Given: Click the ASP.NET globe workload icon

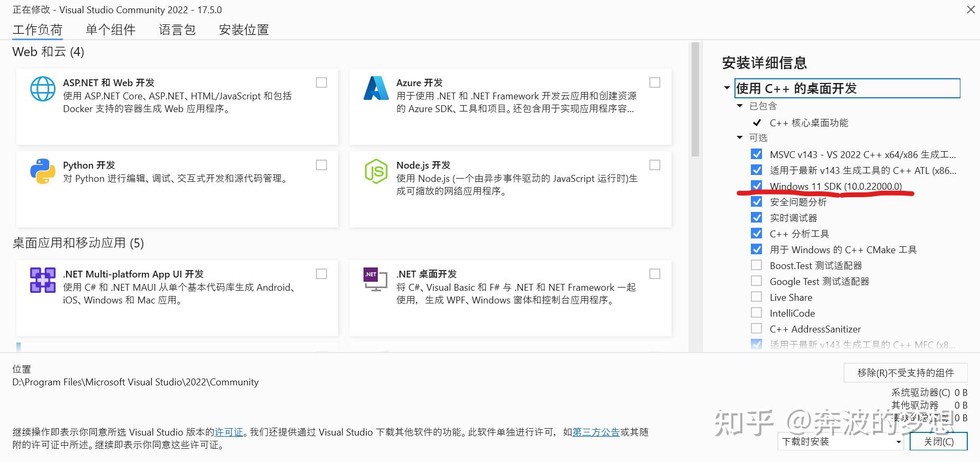Looking at the screenshot, I should click(43, 89).
